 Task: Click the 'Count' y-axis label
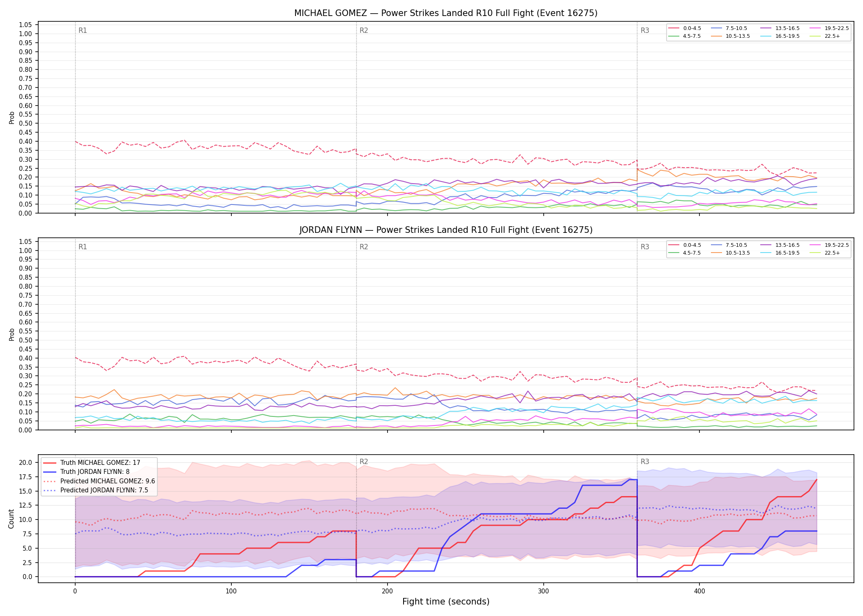coord(11,519)
